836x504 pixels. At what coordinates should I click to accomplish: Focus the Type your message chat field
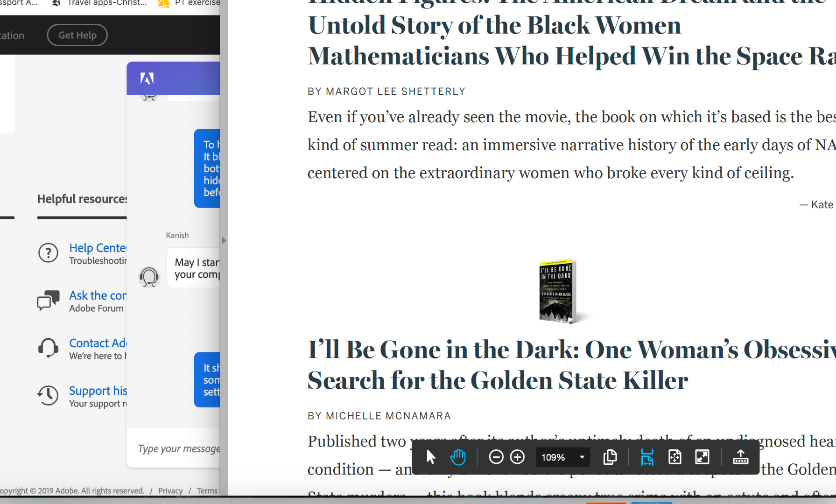click(179, 448)
